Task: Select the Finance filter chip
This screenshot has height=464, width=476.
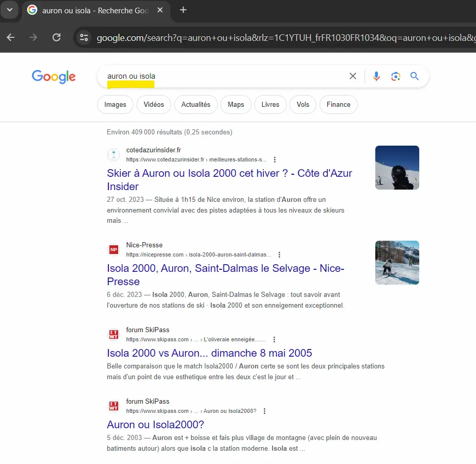Action: pyautogui.click(x=338, y=104)
